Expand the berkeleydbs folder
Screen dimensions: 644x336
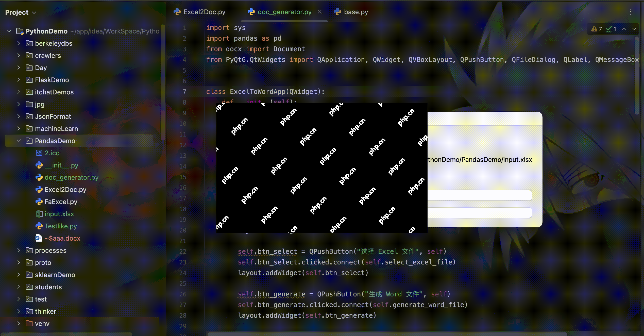pyautogui.click(x=19, y=43)
